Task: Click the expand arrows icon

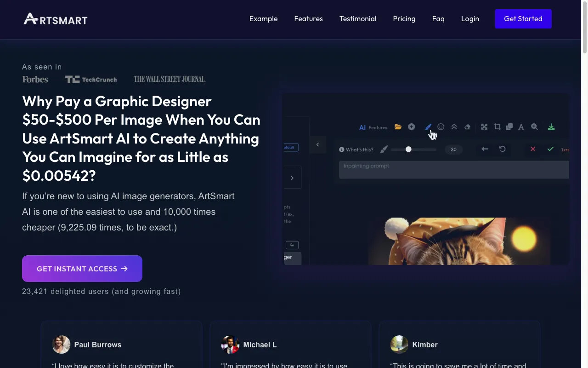Action: pos(484,127)
